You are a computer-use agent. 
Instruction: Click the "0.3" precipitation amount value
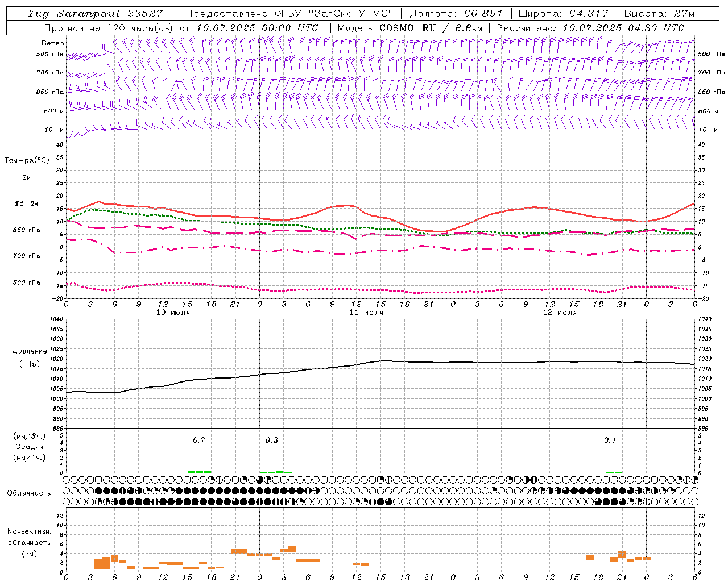coord(272,440)
